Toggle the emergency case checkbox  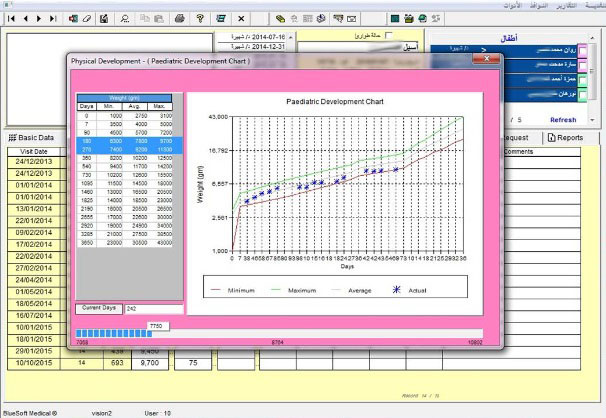coord(389,36)
